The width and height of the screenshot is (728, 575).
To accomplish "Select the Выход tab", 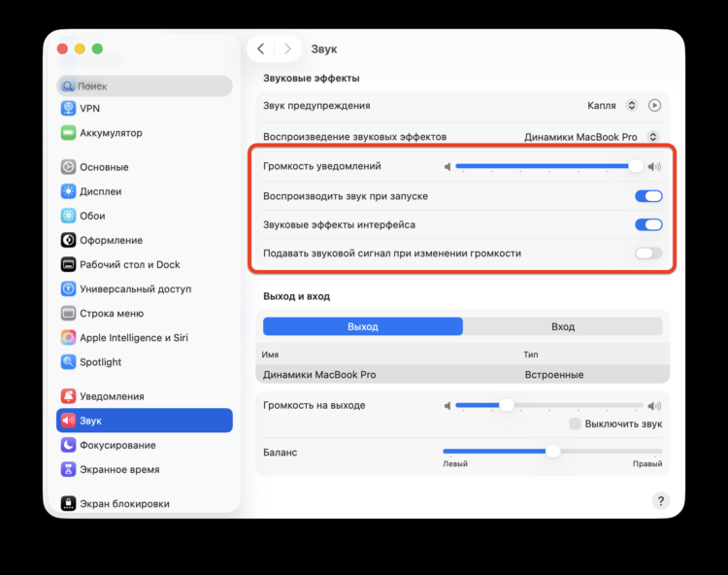I will coord(363,326).
